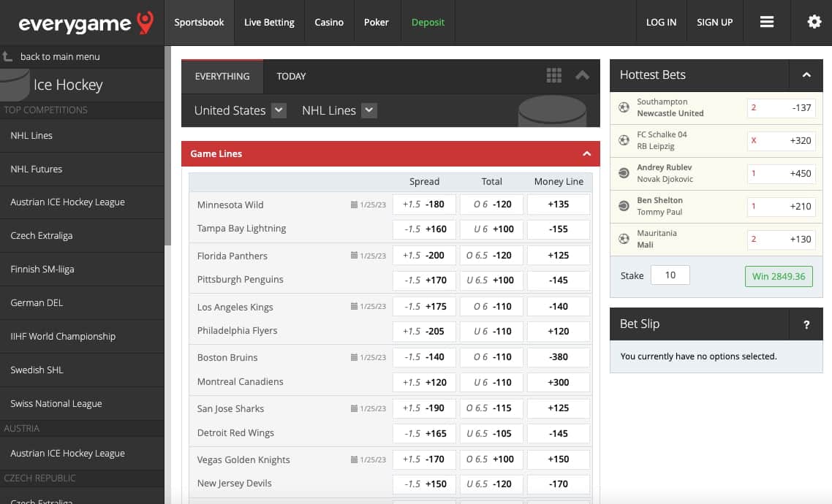Collapse the Game Lines section

point(586,153)
